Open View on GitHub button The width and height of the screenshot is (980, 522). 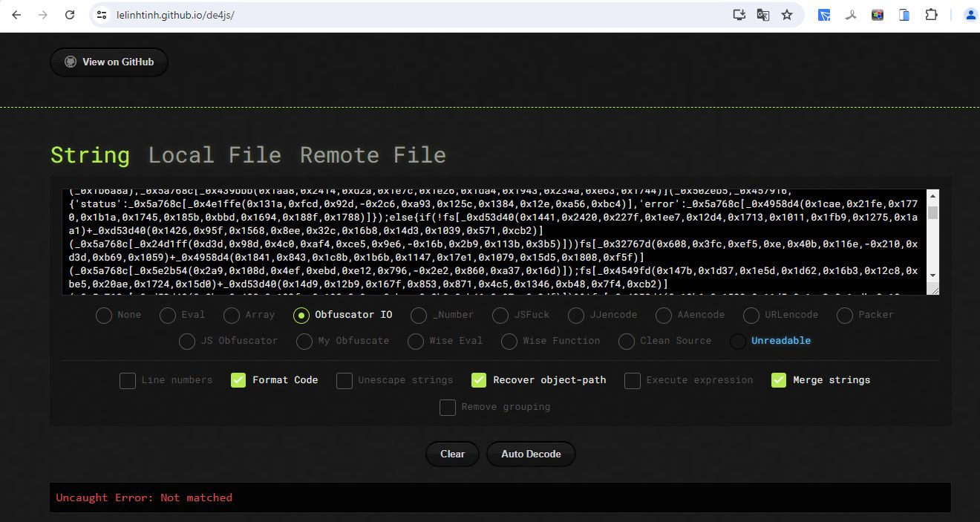coord(109,62)
